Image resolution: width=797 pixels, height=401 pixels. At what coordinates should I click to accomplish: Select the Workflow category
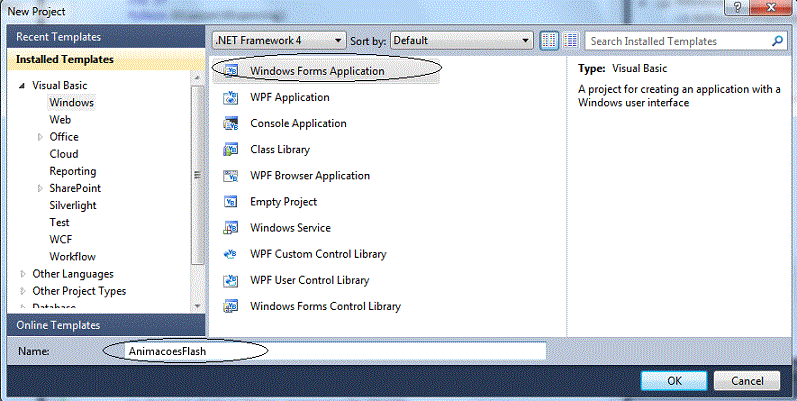pyautogui.click(x=73, y=257)
